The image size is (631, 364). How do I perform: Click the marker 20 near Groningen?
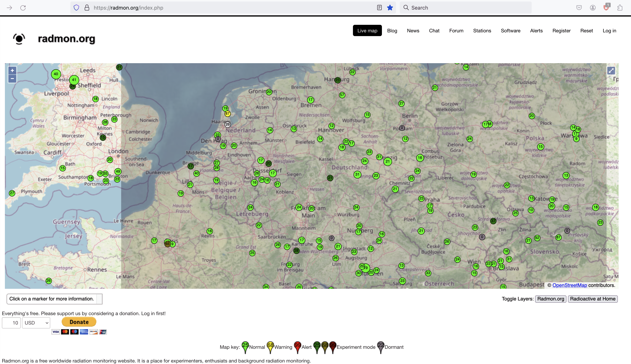tap(269, 92)
